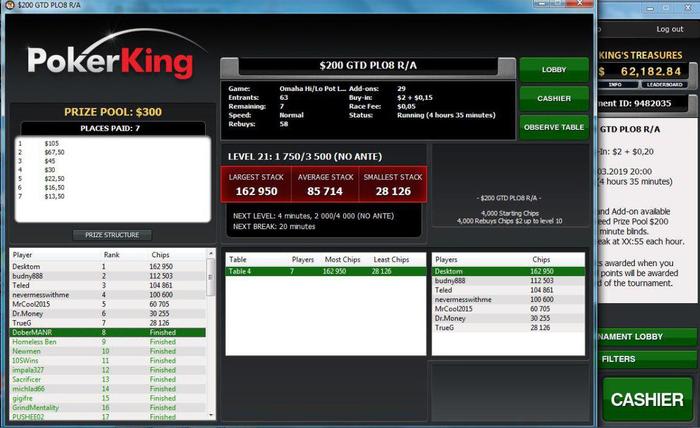
Task: Click the Observe Table button
Action: pos(554,127)
